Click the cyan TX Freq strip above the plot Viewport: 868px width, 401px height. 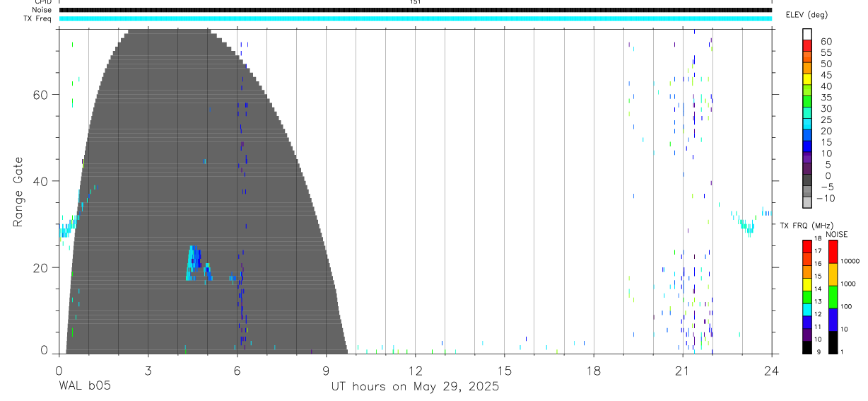pyautogui.click(x=416, y=18)
